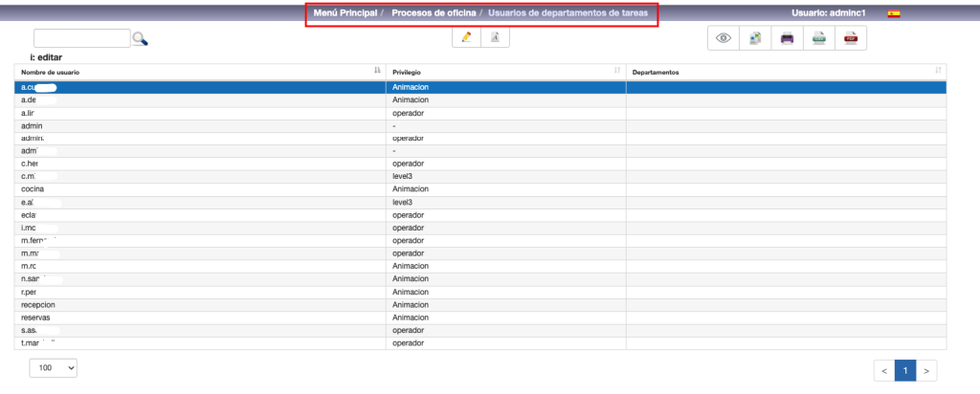Sort by the Departamentos column
Screen dimensions: 980x394
coord(785,72)
